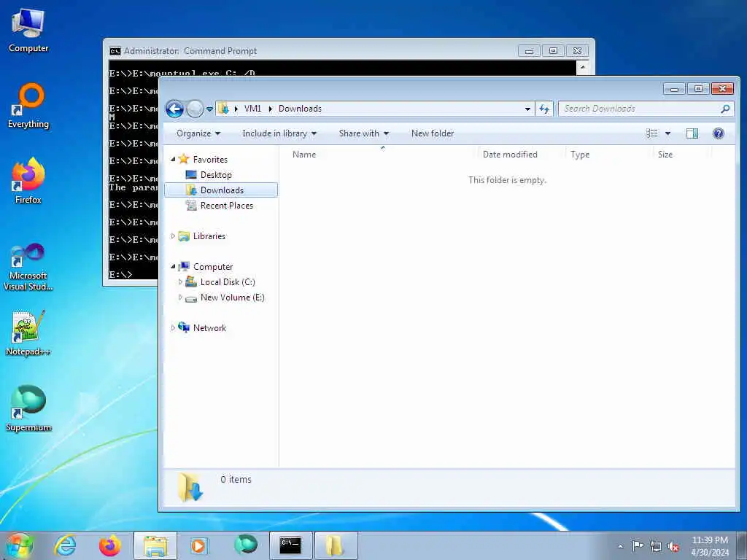This screenshot has width=747, height=560.
Task: Click the search magnifier icon
Action: click(725, 109)
